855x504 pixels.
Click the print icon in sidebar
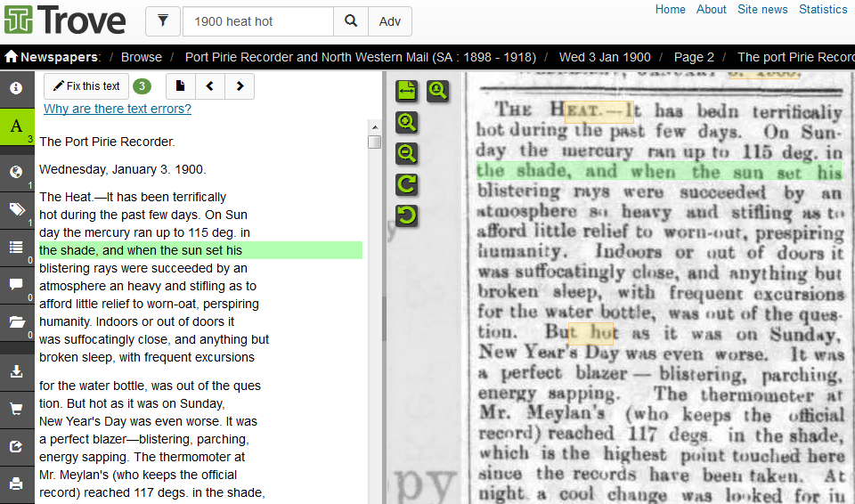pyautogui.click(x=16, y=484)
